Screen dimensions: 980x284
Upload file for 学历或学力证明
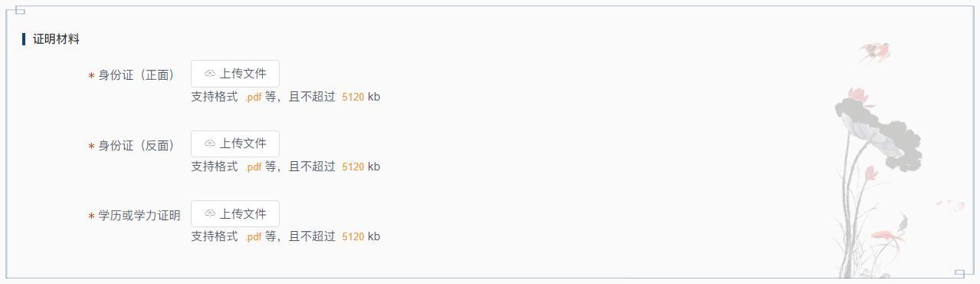235,214
